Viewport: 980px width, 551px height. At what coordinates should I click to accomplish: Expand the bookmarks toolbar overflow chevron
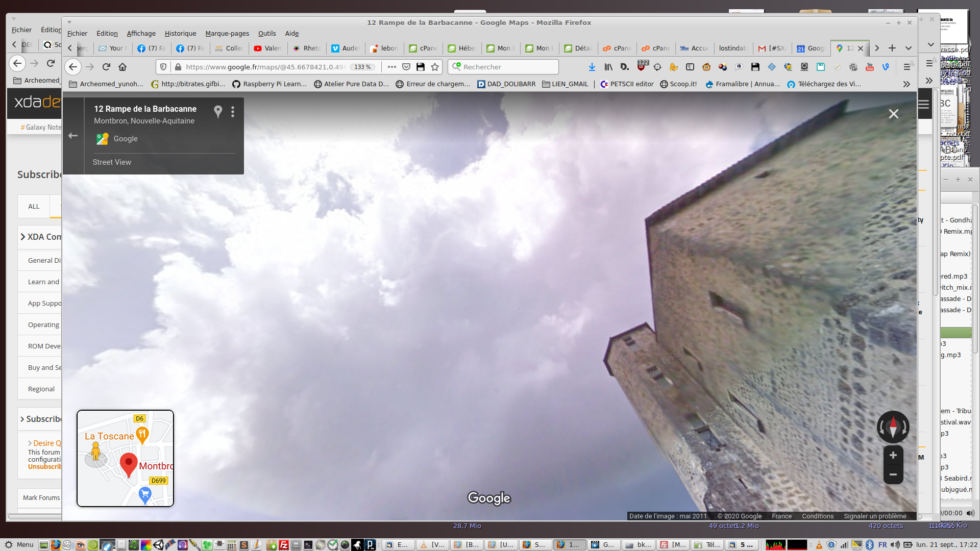pyautogui.click(x=906, y=84)
